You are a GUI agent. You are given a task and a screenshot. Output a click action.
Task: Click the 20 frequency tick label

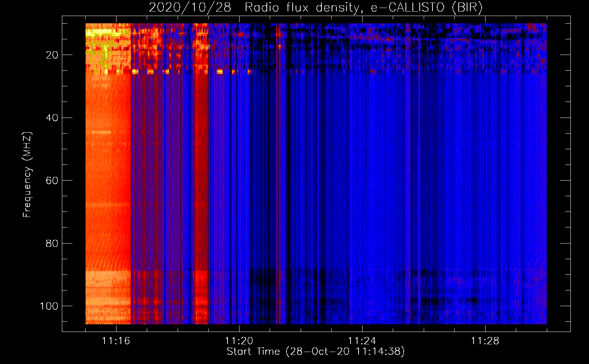tap(52, 55)
